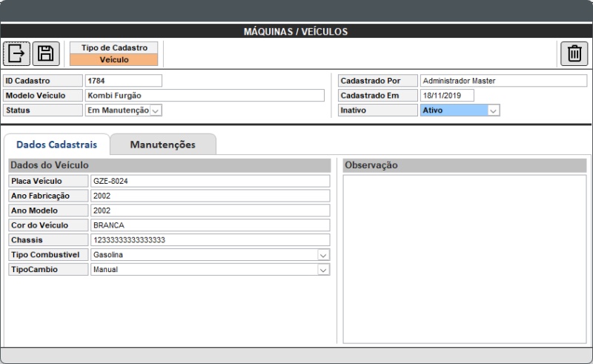Expand the Inativo dropdown showing Ativo

[494, 110]
